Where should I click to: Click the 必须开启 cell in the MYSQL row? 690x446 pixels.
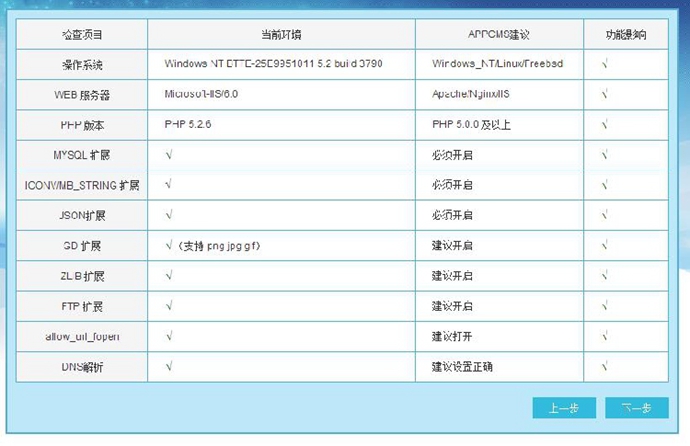452,155
